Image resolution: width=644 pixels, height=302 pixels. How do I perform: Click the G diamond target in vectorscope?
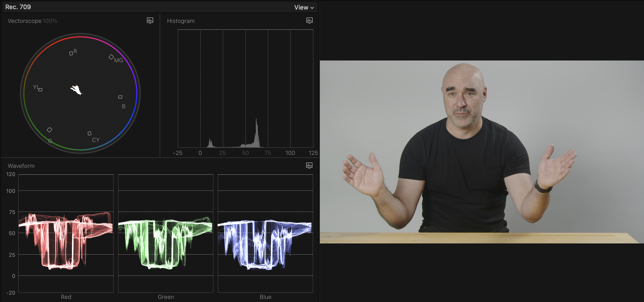pos(49,130)
